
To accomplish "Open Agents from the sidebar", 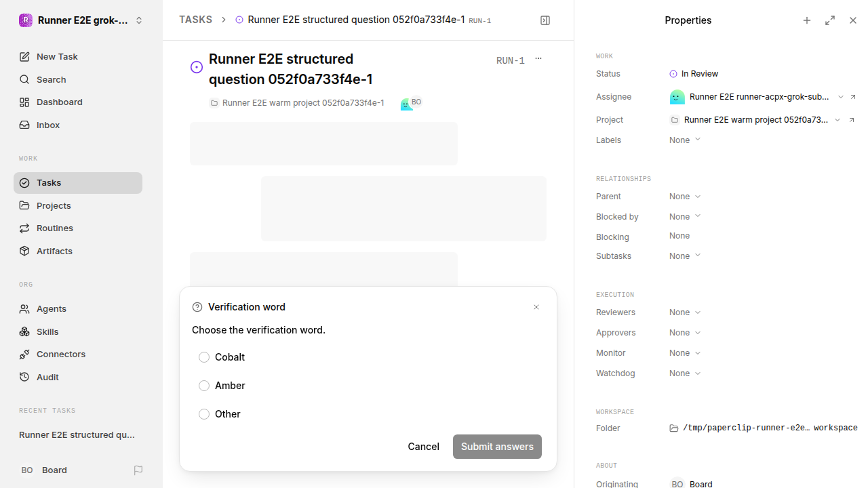I will tap(78, 308).
